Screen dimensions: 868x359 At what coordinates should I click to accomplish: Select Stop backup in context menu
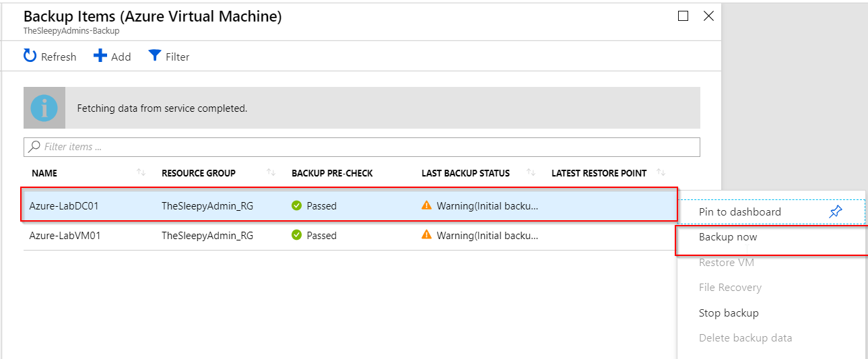(729, 313)
